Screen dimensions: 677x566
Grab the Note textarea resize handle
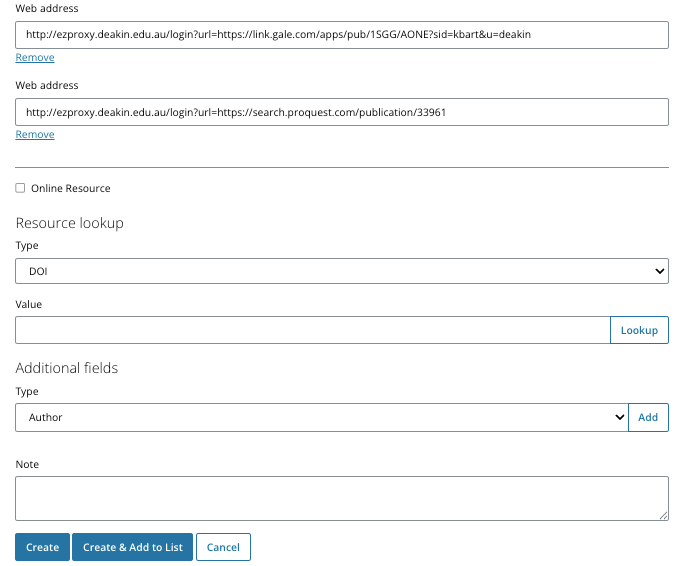click(662, 515)
